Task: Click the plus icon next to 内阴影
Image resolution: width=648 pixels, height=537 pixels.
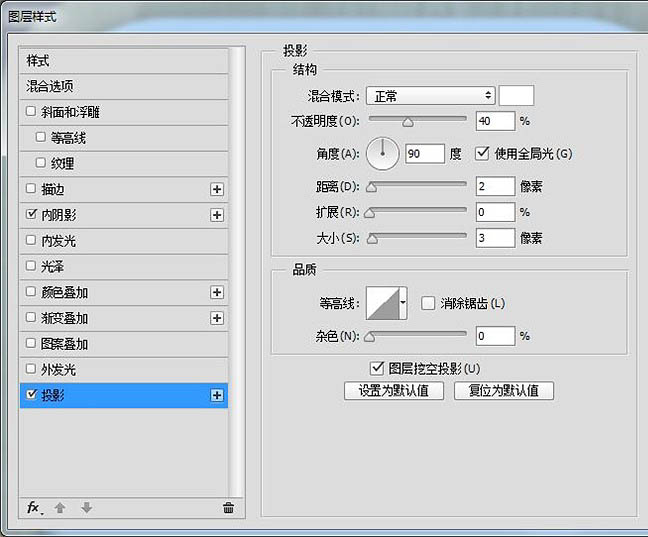Action: pyautogui.click(x=217, y=215)
